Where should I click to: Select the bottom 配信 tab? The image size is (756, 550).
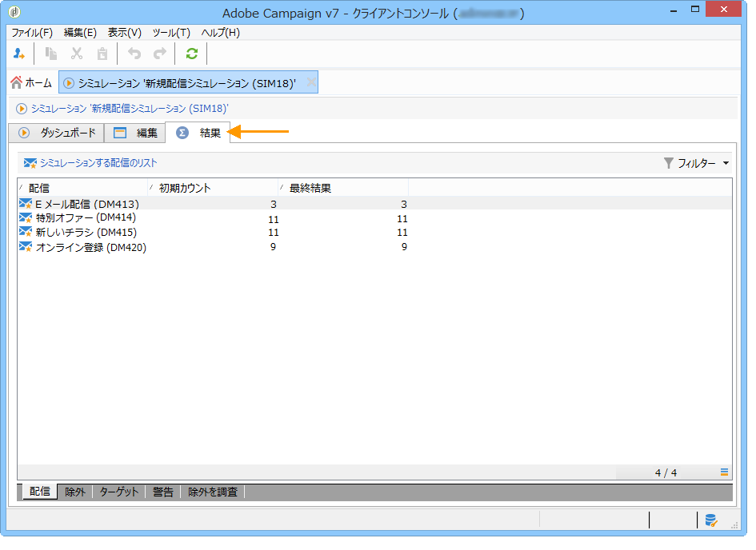point(40,492)
